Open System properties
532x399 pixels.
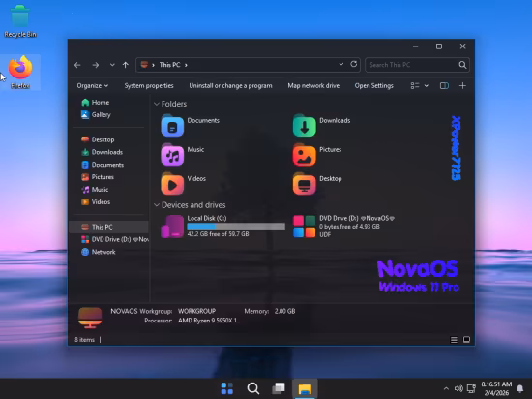[149, 86]
